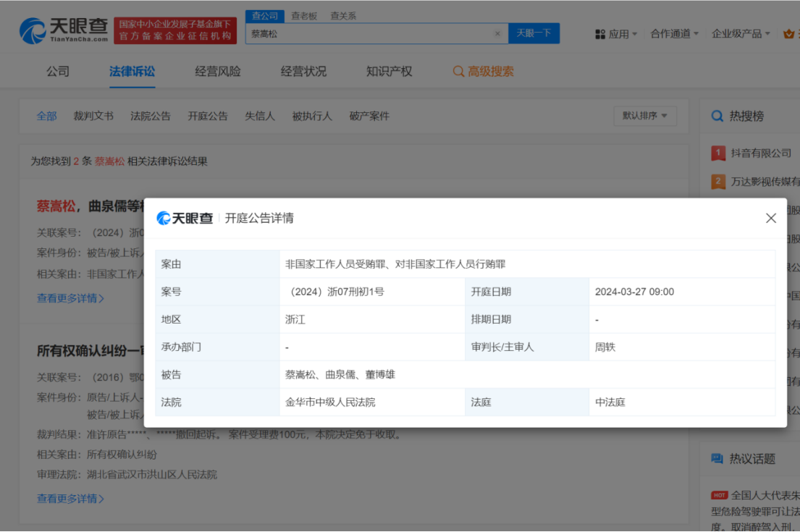Clear the search box with X icon
Viewport: 800px width, 532px height.
coord(497,33)
